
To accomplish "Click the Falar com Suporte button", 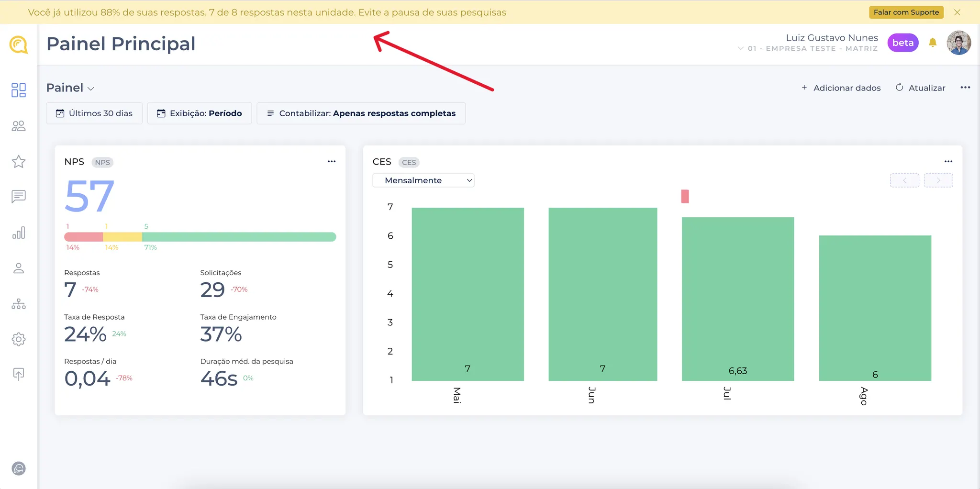I will (906, 12).
